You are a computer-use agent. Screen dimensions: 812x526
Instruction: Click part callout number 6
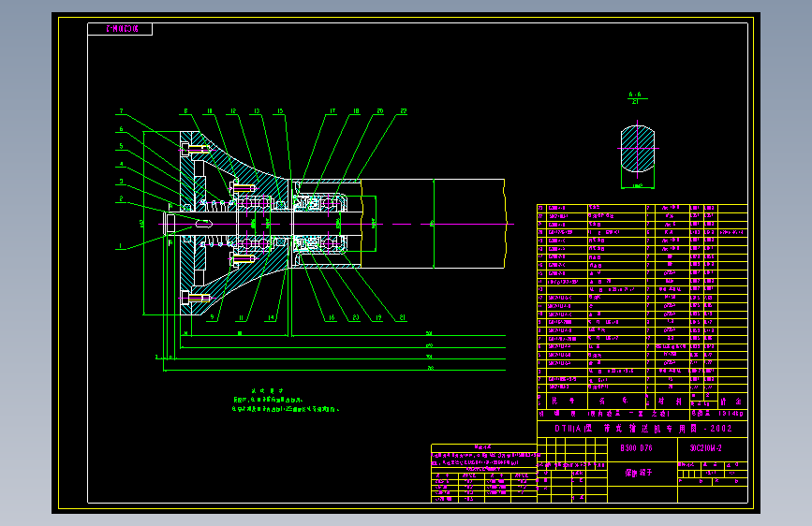tap(121, 129)
